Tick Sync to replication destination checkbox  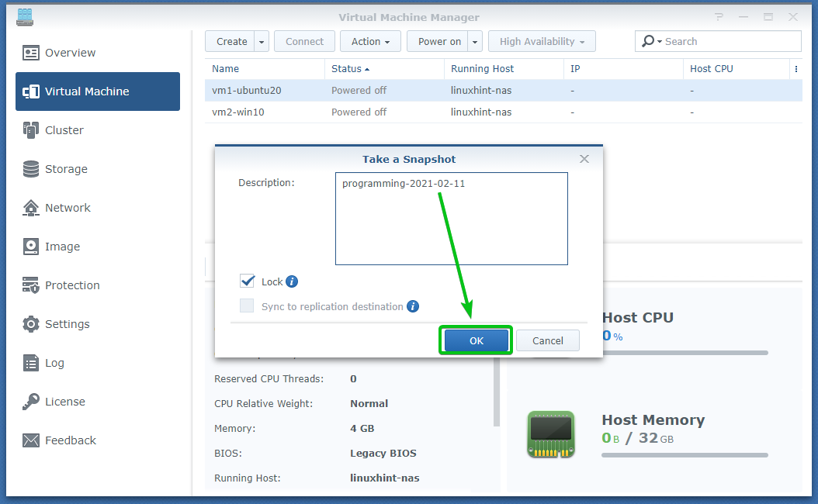[248, 306]
